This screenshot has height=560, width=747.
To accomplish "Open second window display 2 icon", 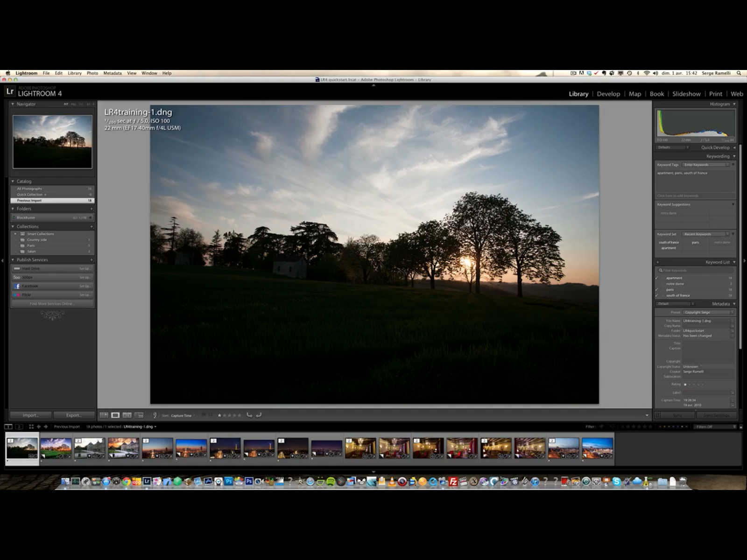I will [19, 427].
